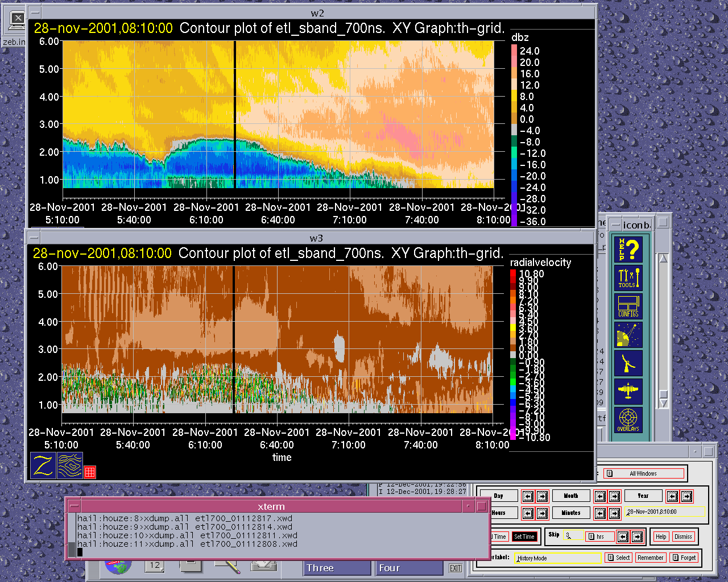Open the HELP icon in iconbar
Image resolution: width=728 pixels, height=582 pixels.
click(628, 249)
